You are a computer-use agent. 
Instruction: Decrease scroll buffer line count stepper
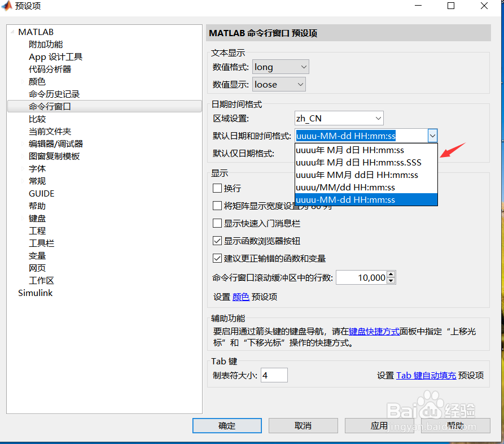click(x=391, y=281)
